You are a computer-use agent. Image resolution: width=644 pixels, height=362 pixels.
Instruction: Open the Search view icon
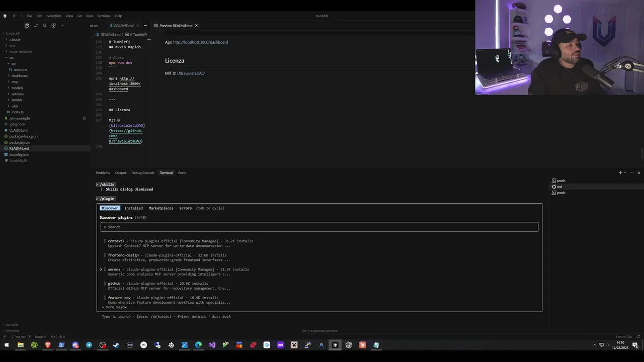click(45, 26)
